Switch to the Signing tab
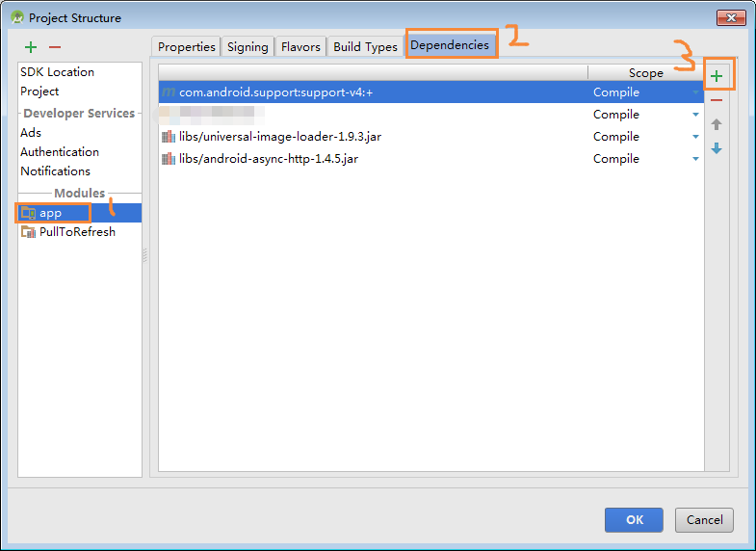Screen dimensions: 756x551 [x=248, y=47]
